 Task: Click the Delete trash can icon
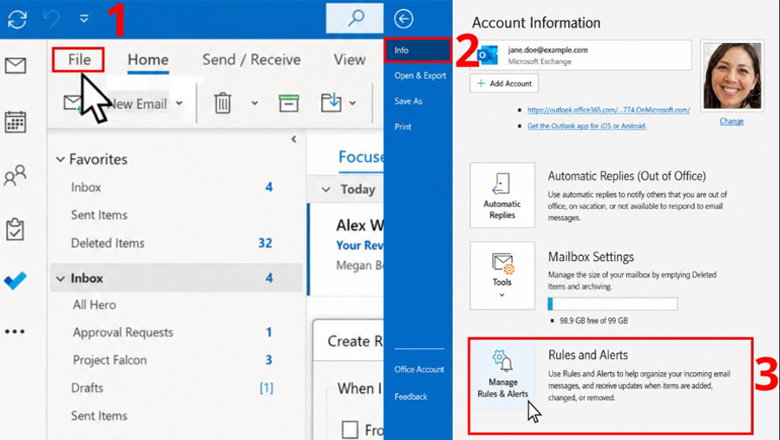point(222,103)
